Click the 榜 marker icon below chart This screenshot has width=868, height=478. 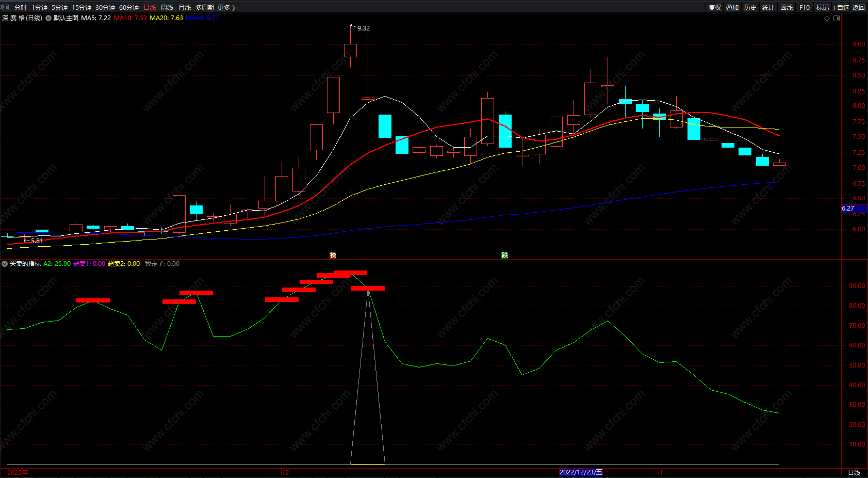(x=333, y=255)
